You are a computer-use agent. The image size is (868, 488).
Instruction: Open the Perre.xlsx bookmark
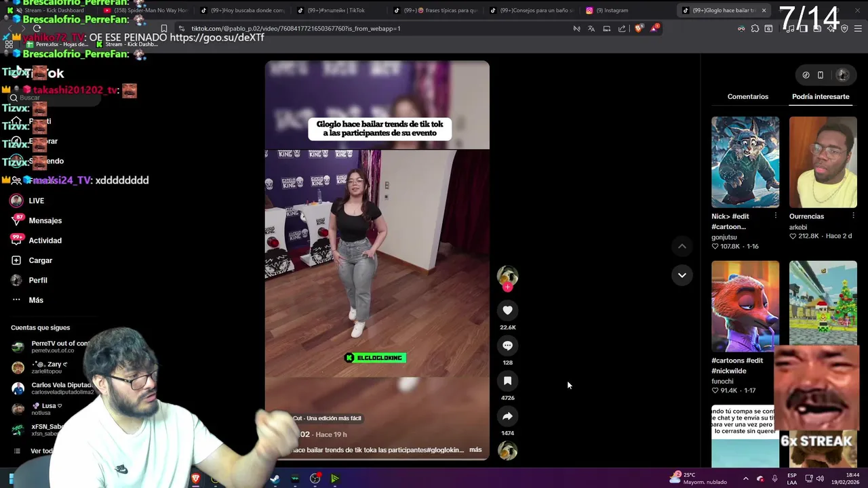pyautogui.click(x=58, y=44)
